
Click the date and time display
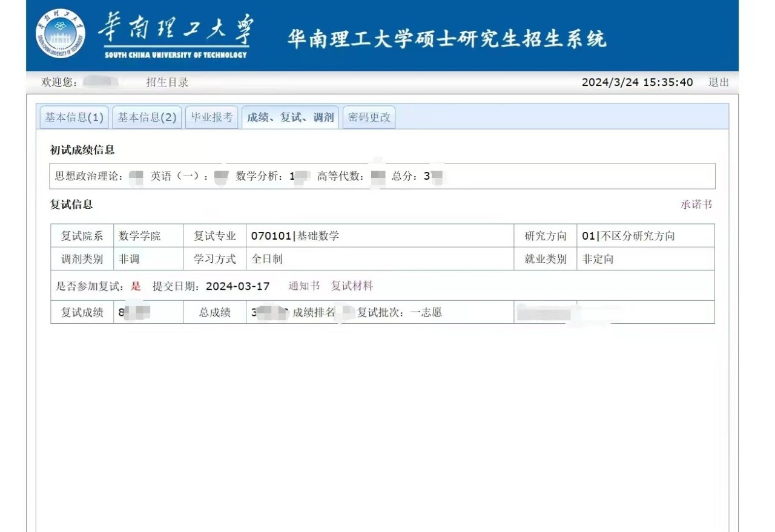pyautogui.click(x=637, y=82)
